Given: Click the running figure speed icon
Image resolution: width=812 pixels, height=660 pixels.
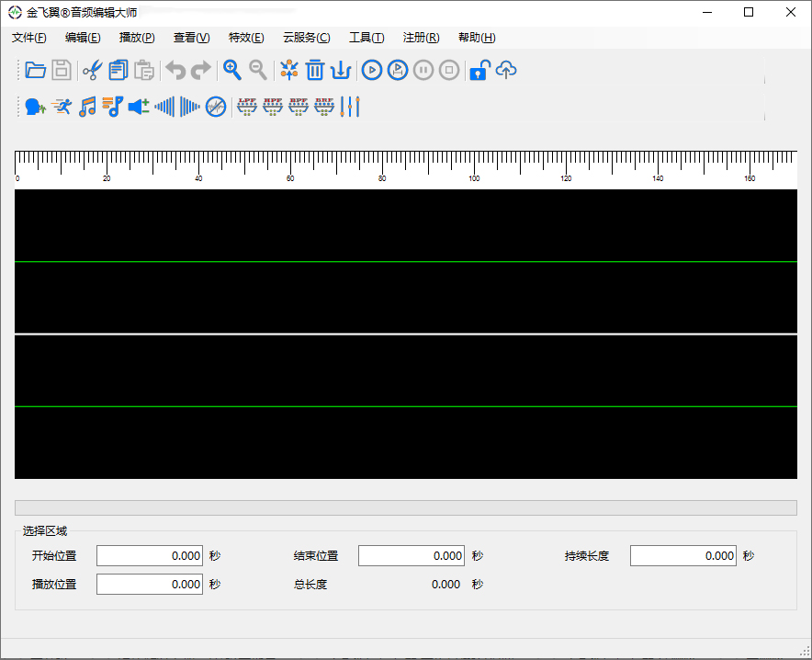Looking at the screenshot, I should click(x=62, y=107).
